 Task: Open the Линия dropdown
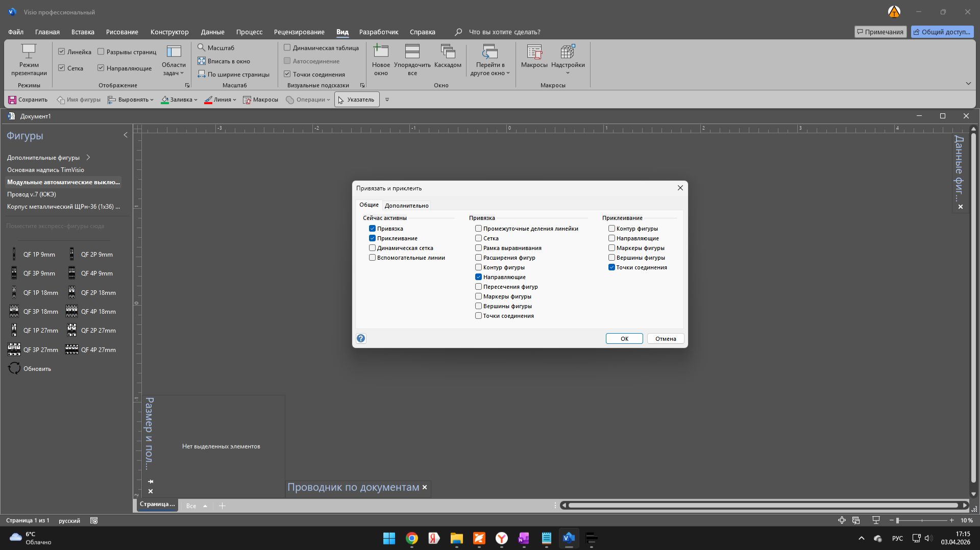pyautogui.click(x=219, y=99)
